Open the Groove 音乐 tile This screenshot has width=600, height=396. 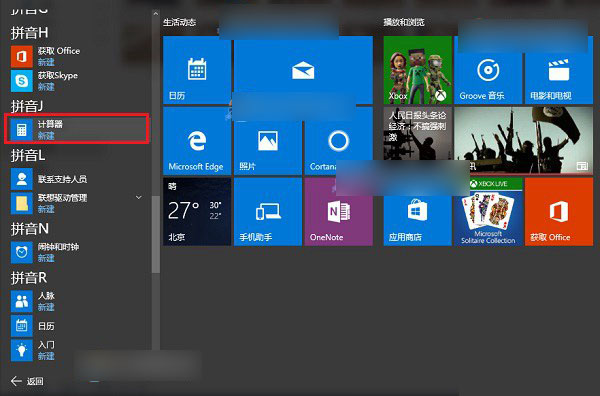point(488,70)
